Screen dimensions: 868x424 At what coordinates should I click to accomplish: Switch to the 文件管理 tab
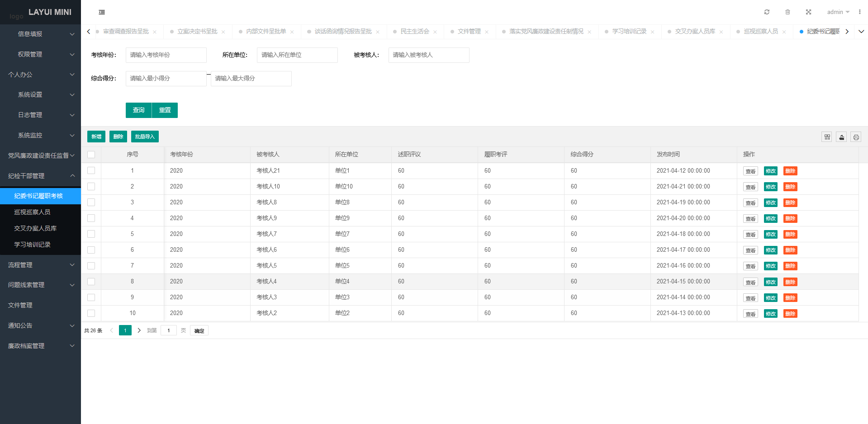pos(469,32)
